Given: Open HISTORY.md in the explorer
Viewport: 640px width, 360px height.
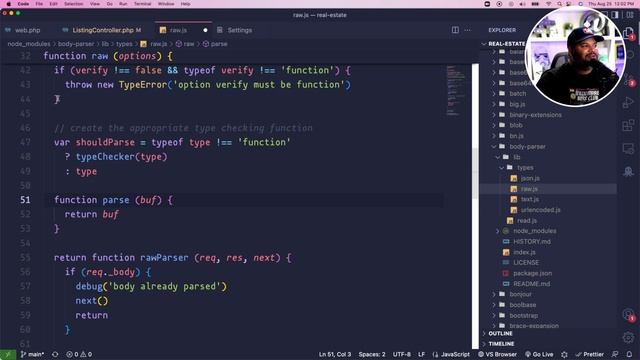Looking at the screenshot, I should [531, 241].
